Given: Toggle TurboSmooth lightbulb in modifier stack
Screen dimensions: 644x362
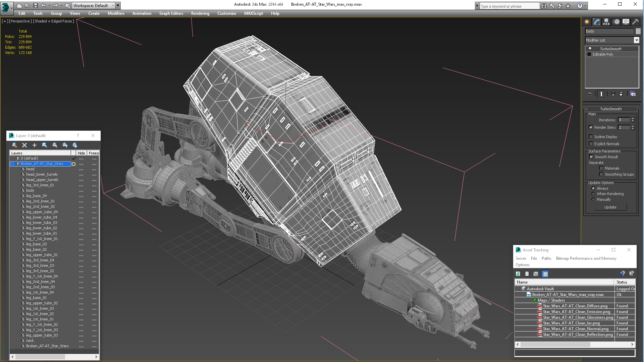Looking at the screenshot, I should click(x=590, y=49).
